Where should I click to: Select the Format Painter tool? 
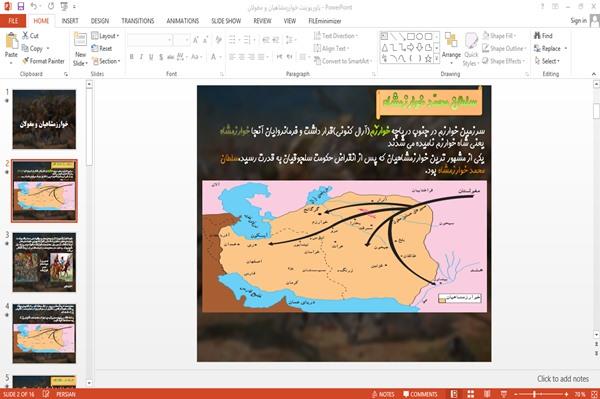43,61
